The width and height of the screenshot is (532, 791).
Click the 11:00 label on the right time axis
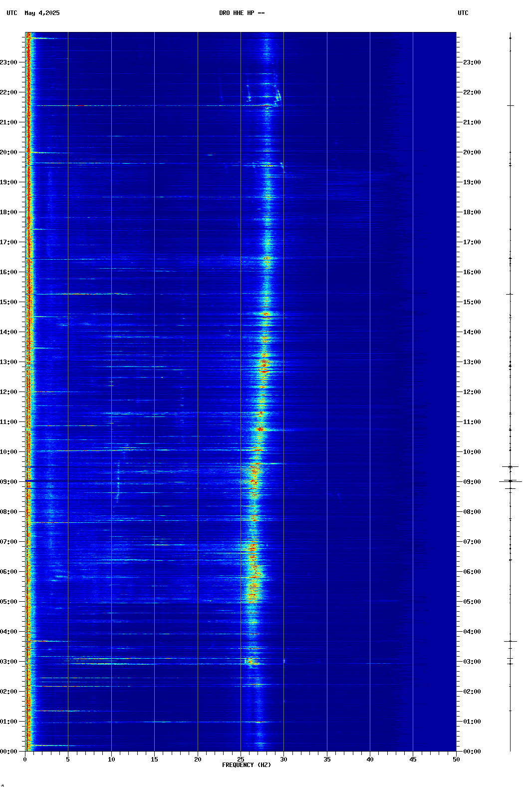[472, 422]
